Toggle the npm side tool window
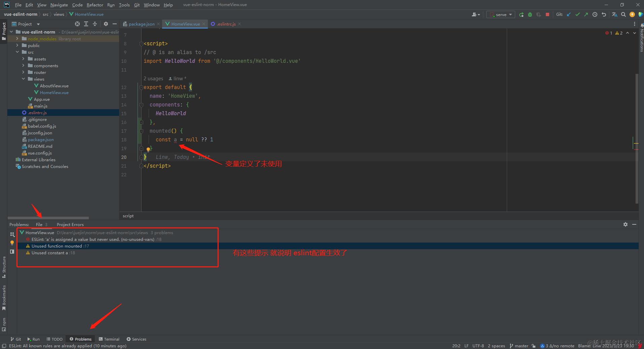The height and width of the screenshot is (349, 644). click(4, 324)
